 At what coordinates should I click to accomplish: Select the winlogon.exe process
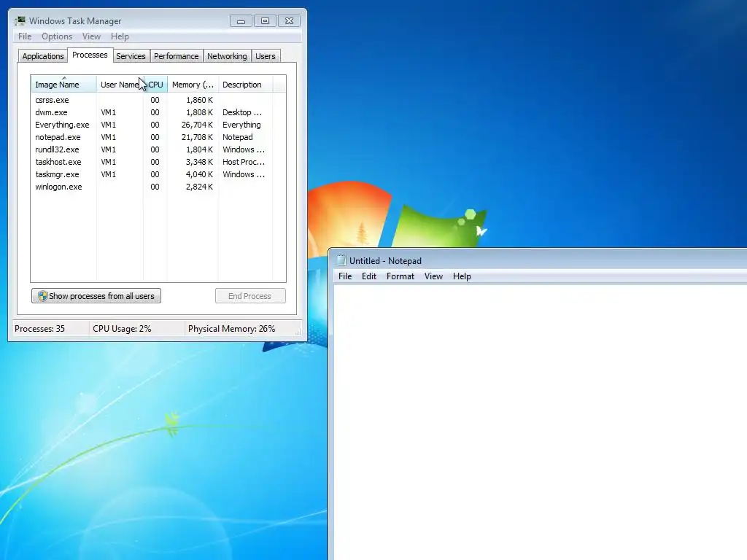tap(152, 187)
